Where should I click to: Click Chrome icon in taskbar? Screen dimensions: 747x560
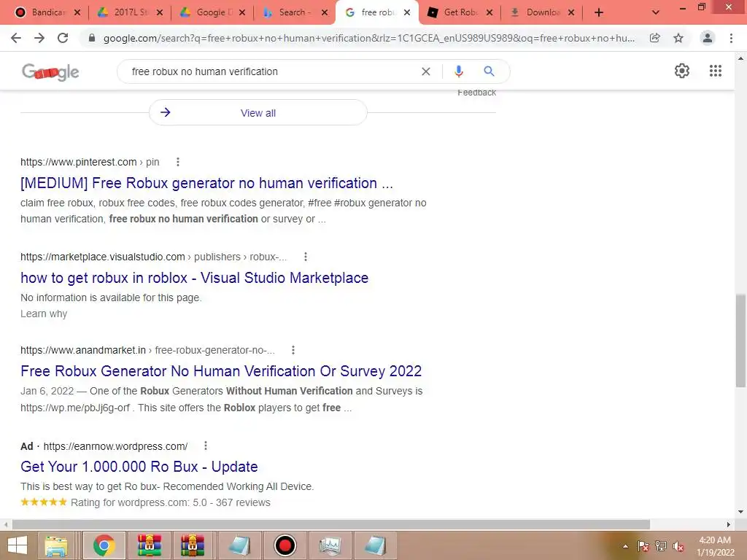[104, 545]
